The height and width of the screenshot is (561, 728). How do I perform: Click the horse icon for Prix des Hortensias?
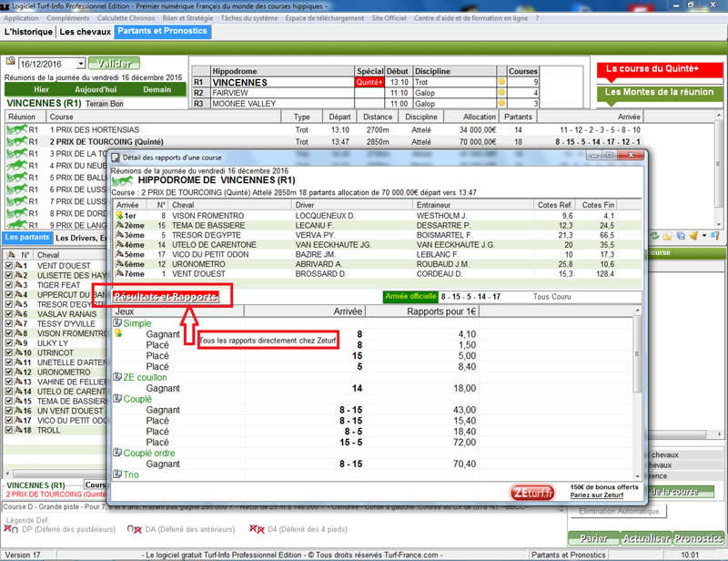(x=15, y=130)
